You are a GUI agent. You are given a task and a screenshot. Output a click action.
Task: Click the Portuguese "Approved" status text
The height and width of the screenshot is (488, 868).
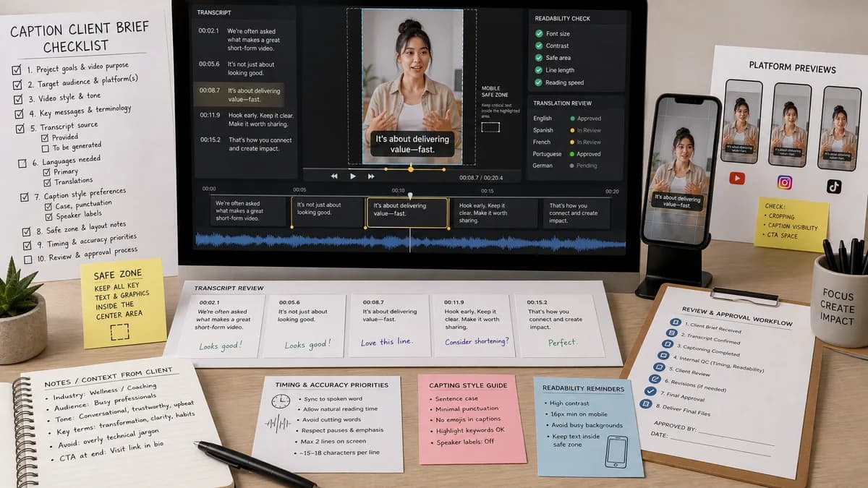tap(589, 154)
